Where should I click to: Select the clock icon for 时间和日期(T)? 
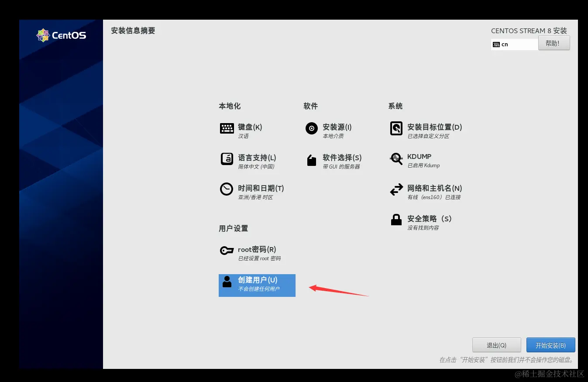227,189
